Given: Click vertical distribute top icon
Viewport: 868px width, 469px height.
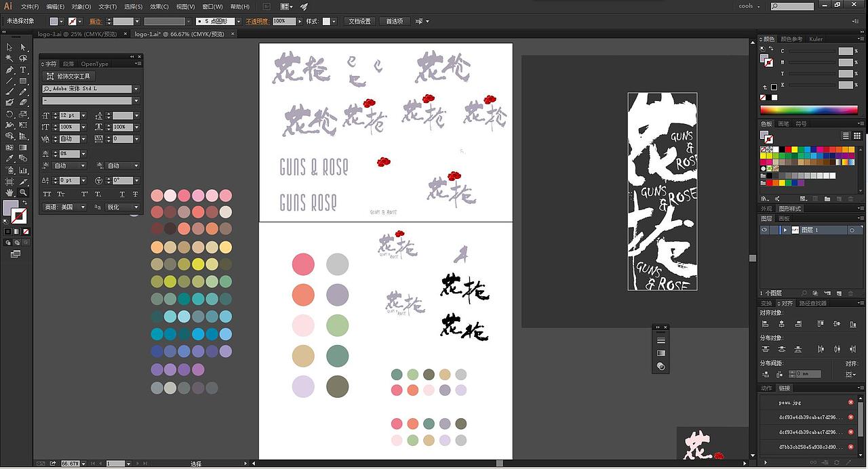Looking at the screenshot, I should click(x=766, y=349).
